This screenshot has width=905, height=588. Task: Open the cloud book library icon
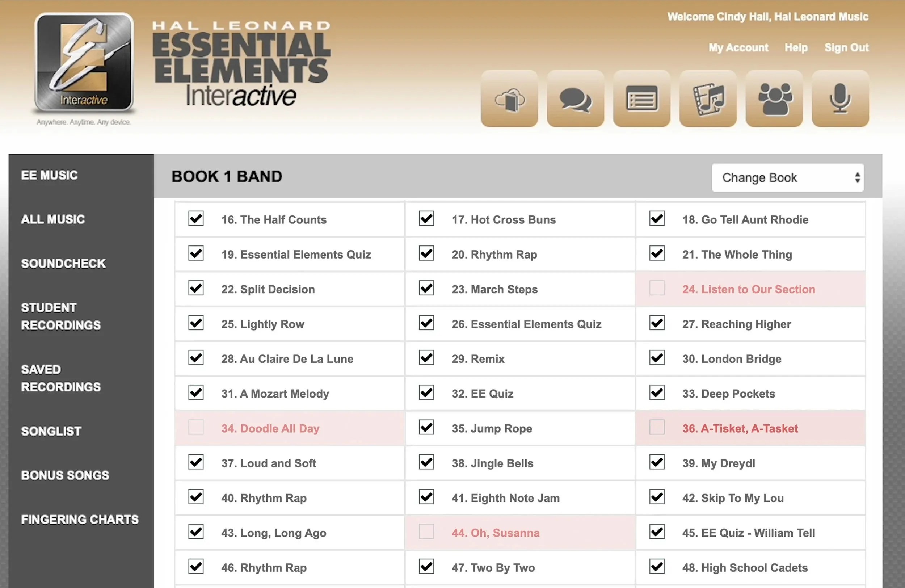pos(509,98)
